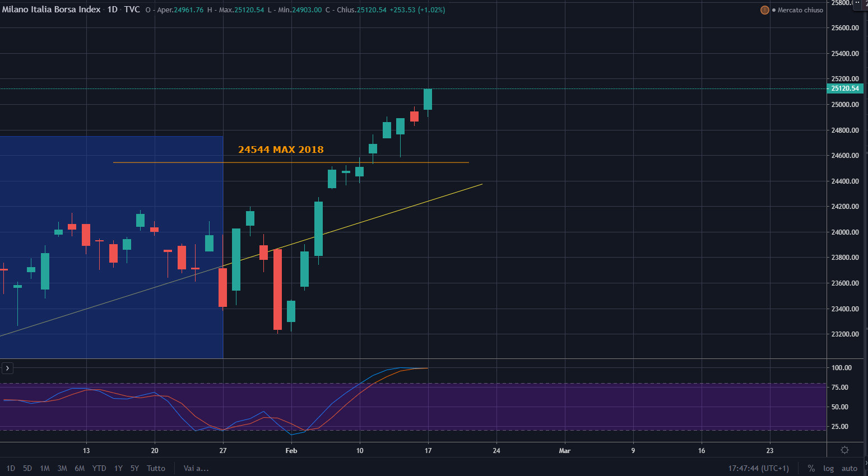Image resolution: width=868 pixels, height=476 pixels.
Task: Toggle auto scale mode
Action: coord(850,469)
